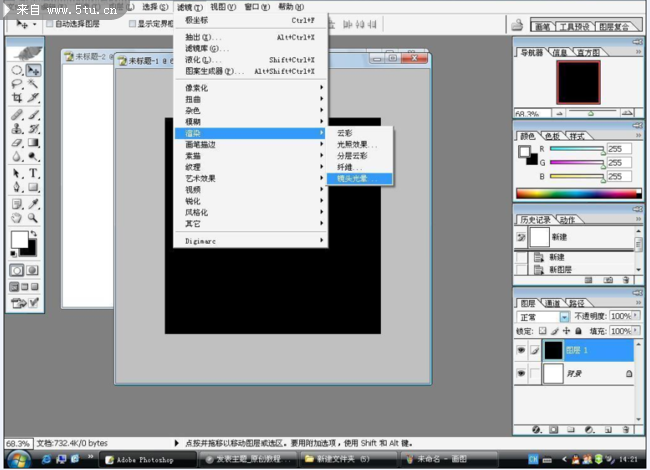Hide the 图层 1 layer eye icon

click(521, 350)
